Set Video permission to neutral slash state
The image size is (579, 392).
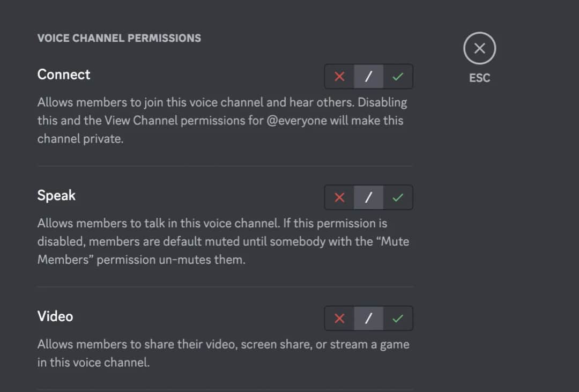pos(368,318)
